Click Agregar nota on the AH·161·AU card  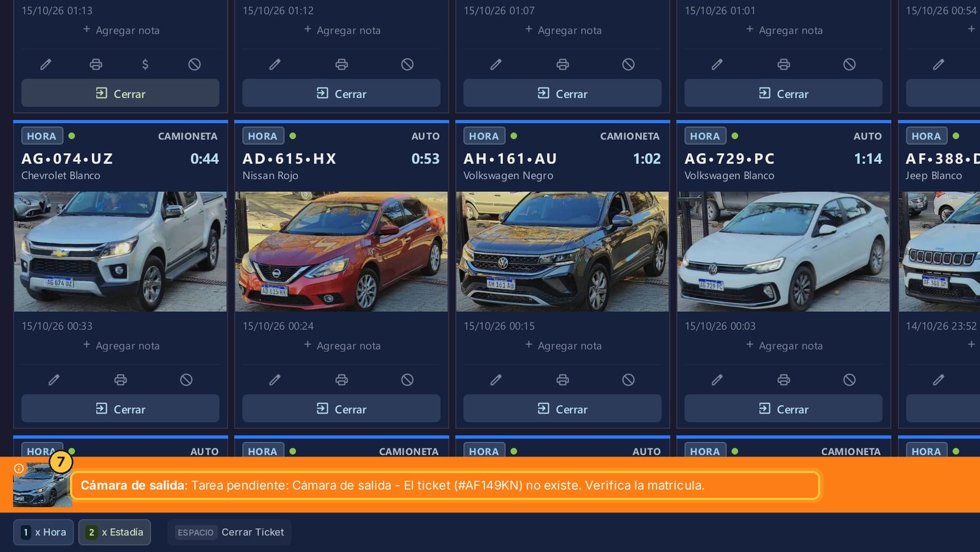563,346
